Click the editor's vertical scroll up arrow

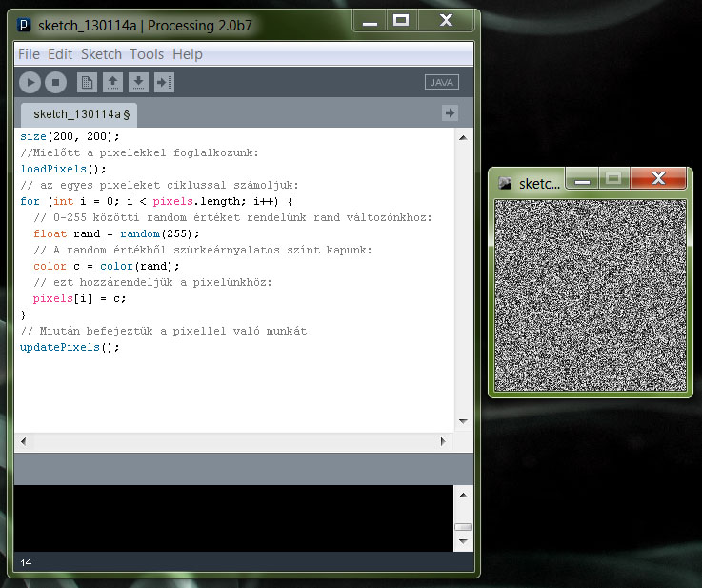point(463,138)
